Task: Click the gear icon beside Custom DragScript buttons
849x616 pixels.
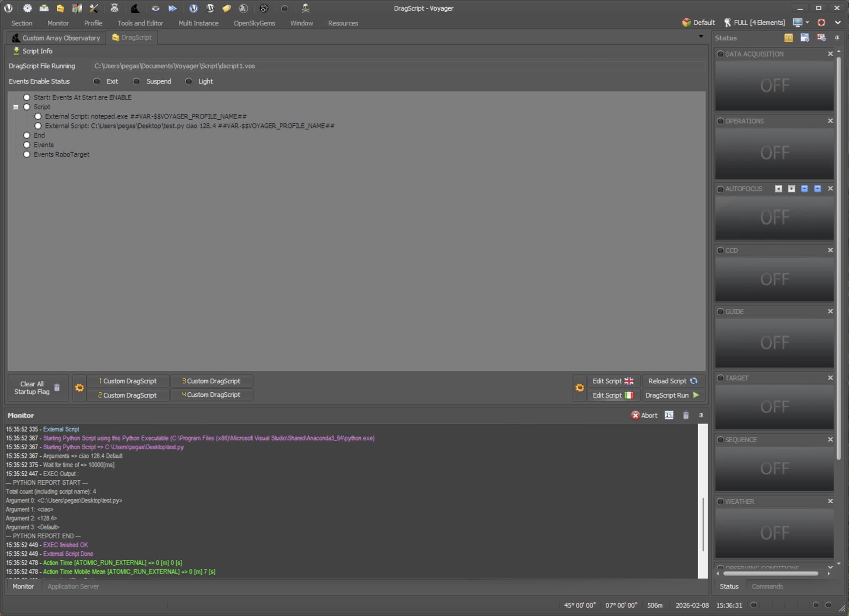Action: coord(79,388)
